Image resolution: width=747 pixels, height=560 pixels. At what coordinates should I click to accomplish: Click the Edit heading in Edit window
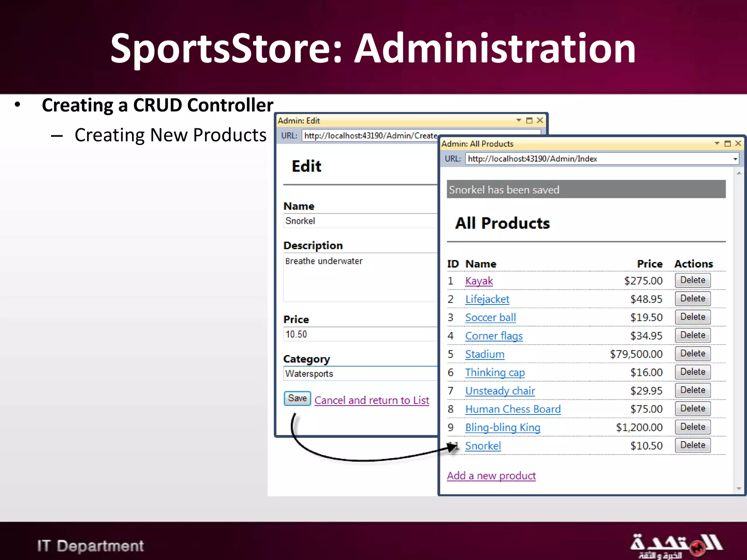point(307,166)
